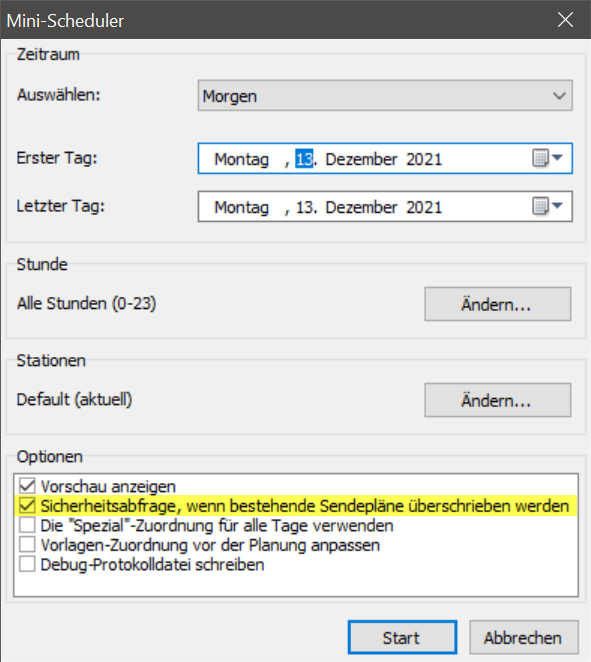Image resolution: width=591 pixels, height=662 pixels.
Task: Open calendar icon for Erster Tag
Action: 540,158
